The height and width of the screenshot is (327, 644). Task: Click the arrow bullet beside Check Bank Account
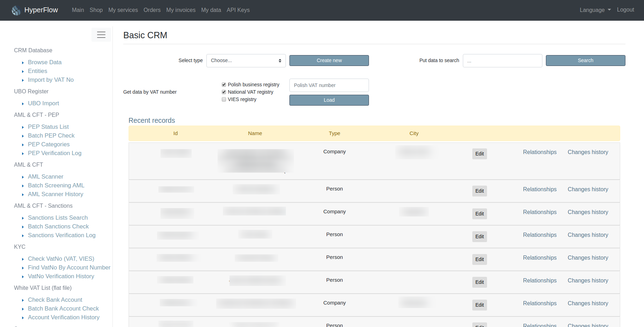[x=23, y=300]
